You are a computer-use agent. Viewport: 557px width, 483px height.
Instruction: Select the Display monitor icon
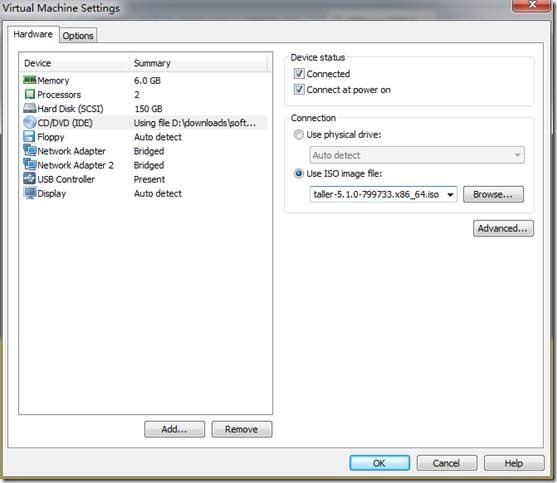(29, 193)
